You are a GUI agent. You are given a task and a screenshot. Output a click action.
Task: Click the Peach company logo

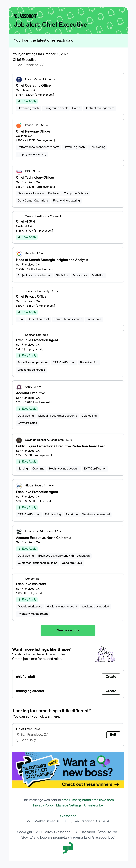tap(19, 125)
